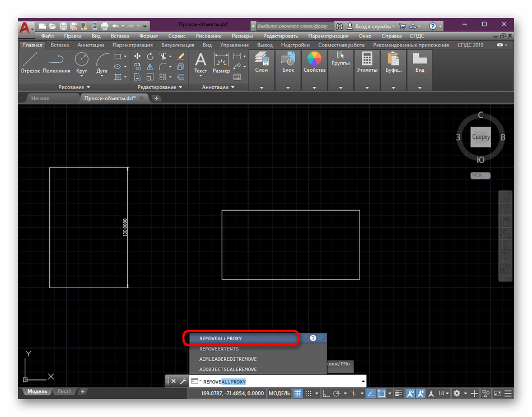Open the Слои layers panel button
Screen dimensions: 532x417
261,63
